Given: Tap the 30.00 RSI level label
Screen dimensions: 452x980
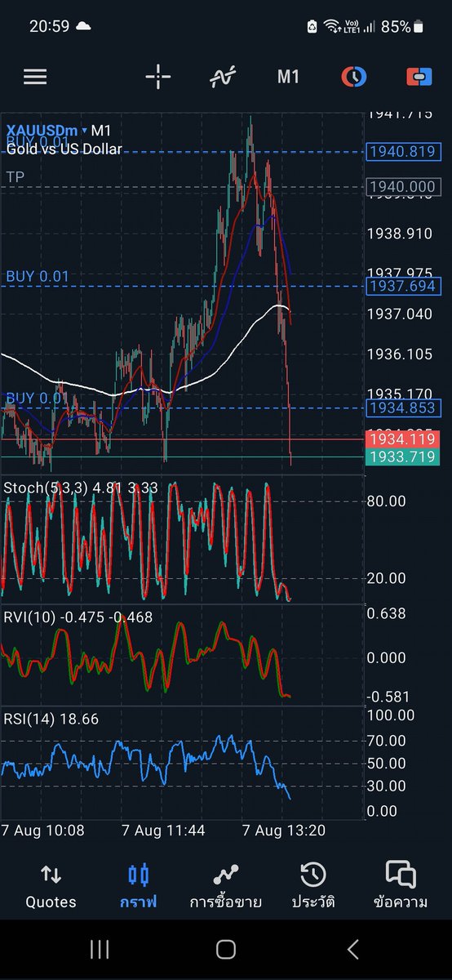Looking at the screenshot, I should (x=386, y=786).
